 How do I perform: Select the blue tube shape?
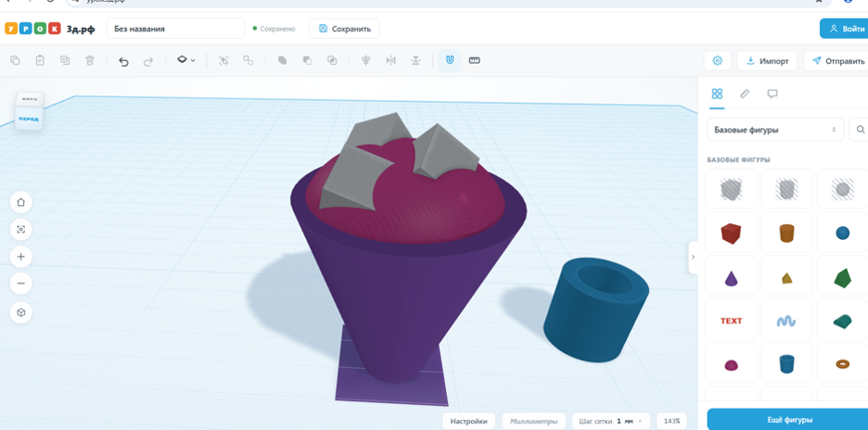(786, 364)
